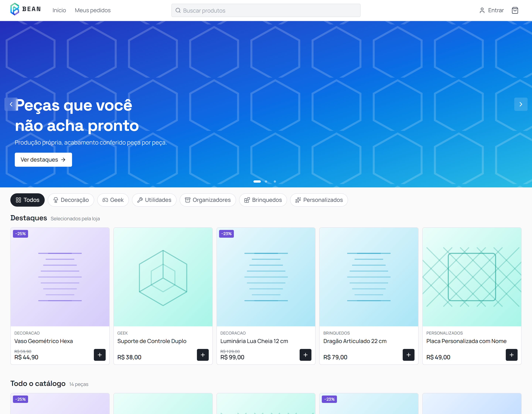Click the Destaques section heading
Image resolution: width=532 pixels, height=414 pixels.
[29, 218]
